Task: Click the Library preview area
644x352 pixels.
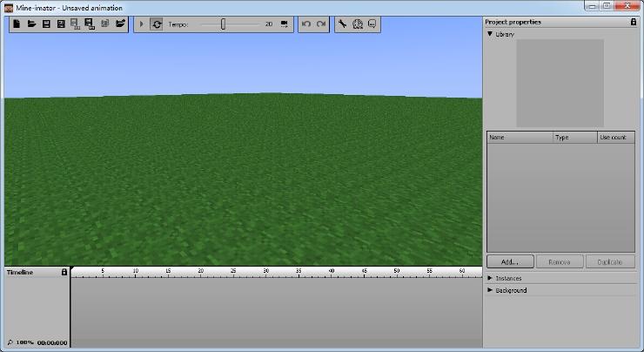Action: [x=560, y=83]
